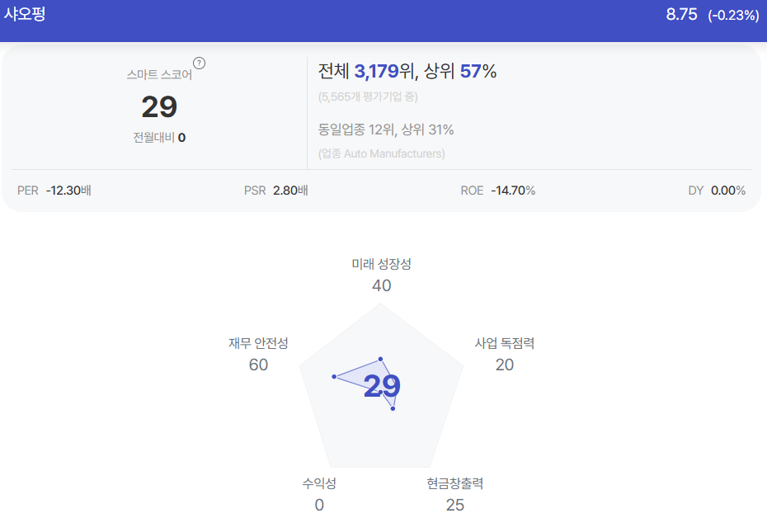Click the -0.23% price change label
Viewport: 767px width, 532px height.
point(733,15)
